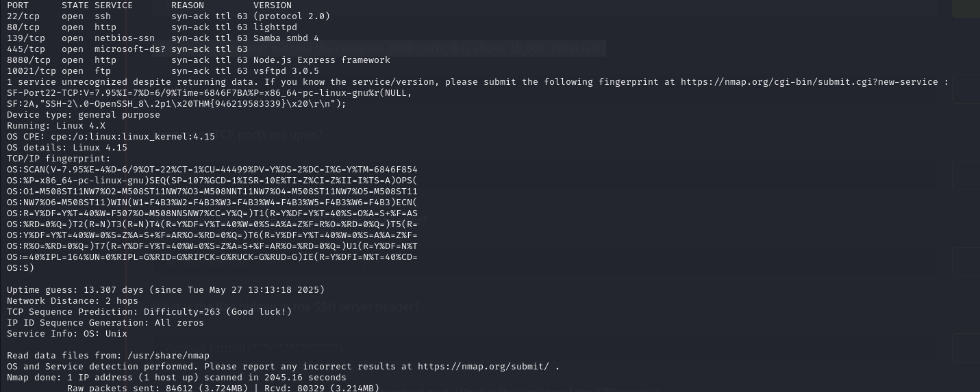This screenshot has width=980, height=392.
Task: Click the PORT column header
Action: click(18, 5)
